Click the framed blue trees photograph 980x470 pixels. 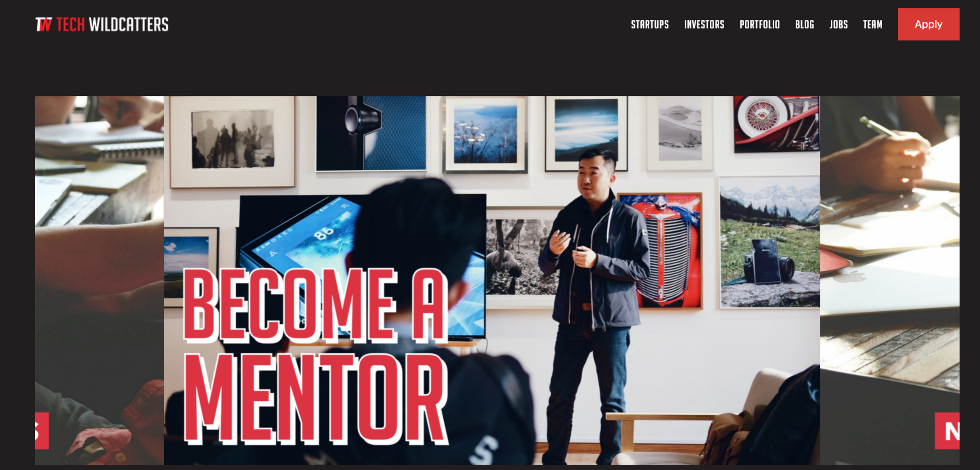click(485, 134)
